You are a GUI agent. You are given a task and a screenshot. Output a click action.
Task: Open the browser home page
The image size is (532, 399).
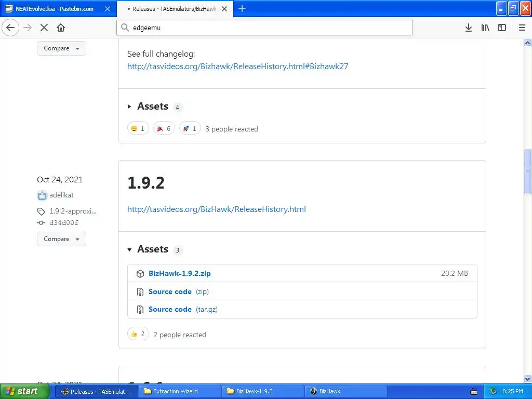[61, 28]
